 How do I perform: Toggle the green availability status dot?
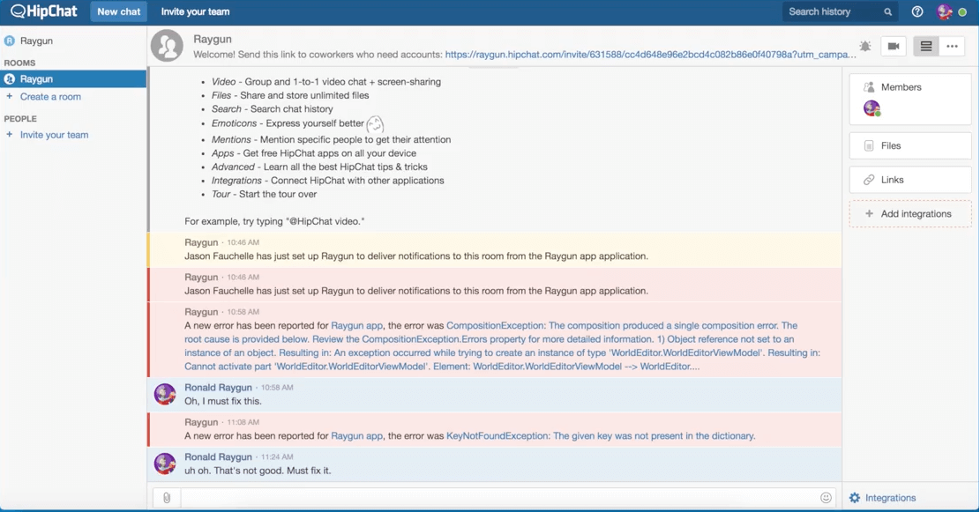(x=962, y=11)
